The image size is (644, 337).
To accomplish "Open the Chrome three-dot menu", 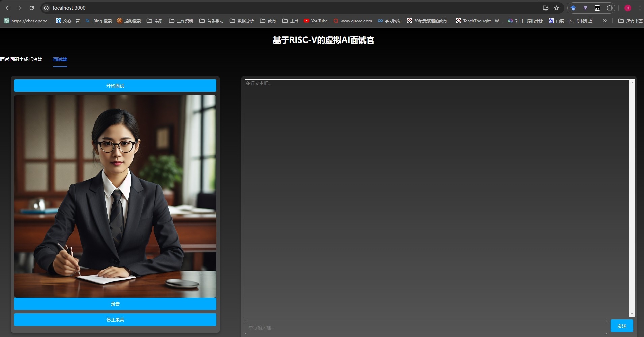I will point(640,8).
